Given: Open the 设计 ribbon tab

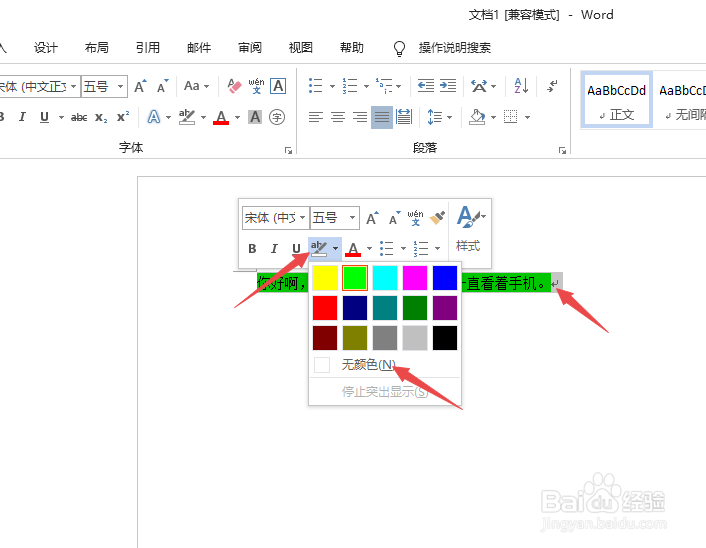Looking at the screenshot, I should click(x=45, y=48).
